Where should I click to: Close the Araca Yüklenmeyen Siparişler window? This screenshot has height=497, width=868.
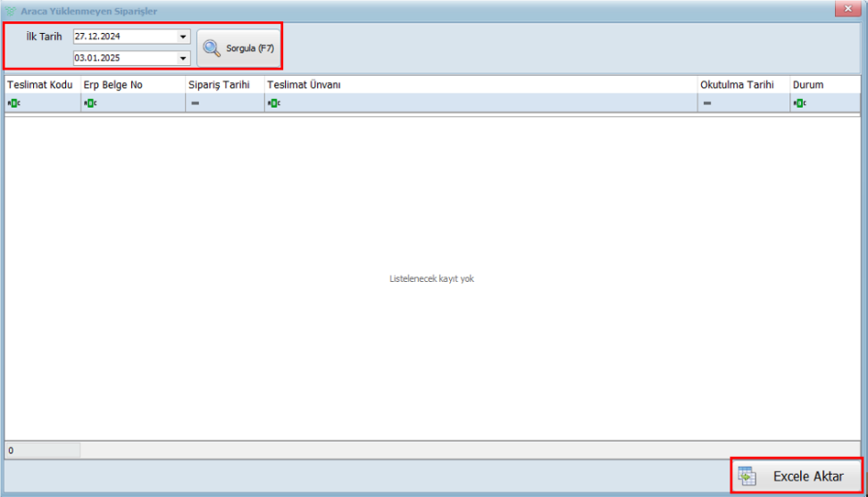point(847,8)
